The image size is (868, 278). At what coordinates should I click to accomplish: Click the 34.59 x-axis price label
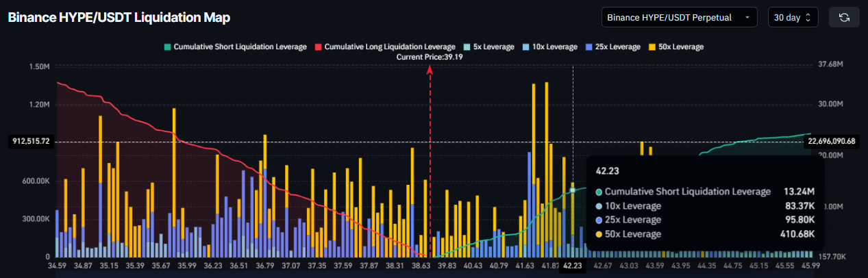56,265
